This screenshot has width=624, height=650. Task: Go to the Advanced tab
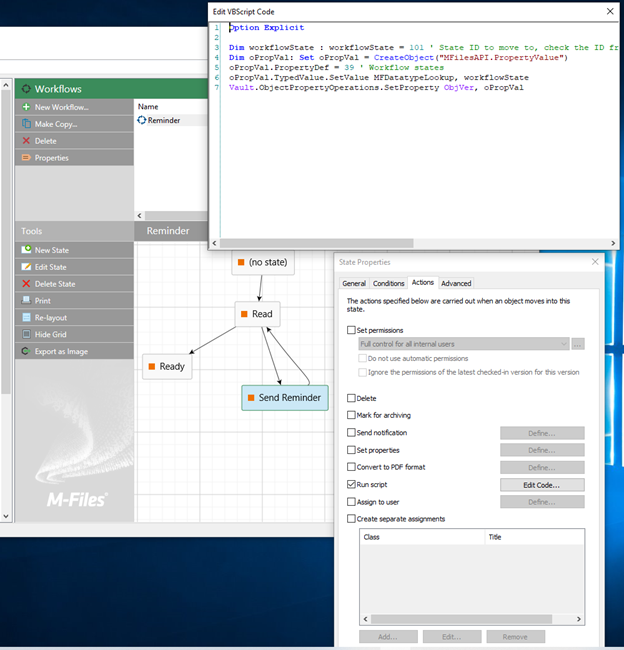click(x=456, y=283)
